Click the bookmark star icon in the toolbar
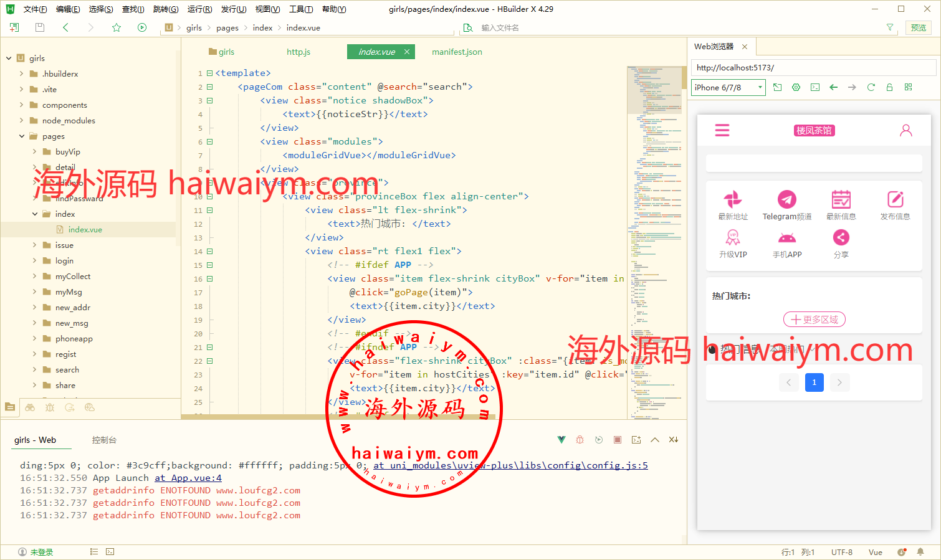Viewport: 941px width, 560px height. pos(117,27)
